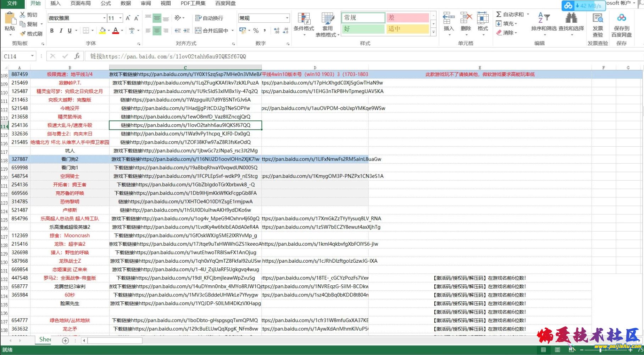Toggle italic formatting

point(61,31)
